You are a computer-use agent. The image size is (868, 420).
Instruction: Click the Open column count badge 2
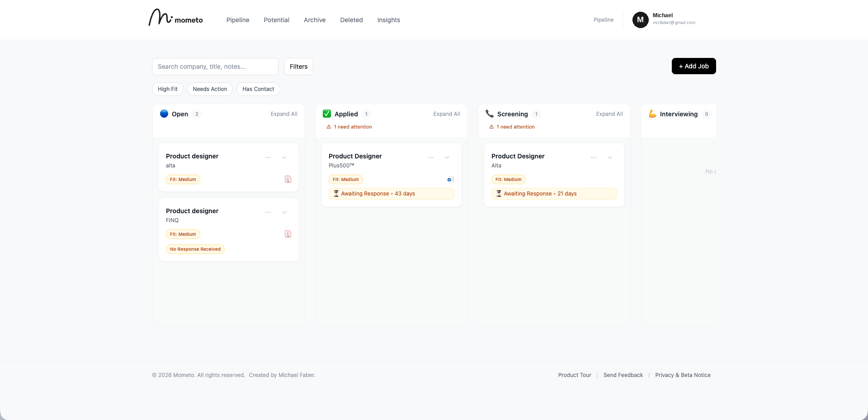coord(197,114)
